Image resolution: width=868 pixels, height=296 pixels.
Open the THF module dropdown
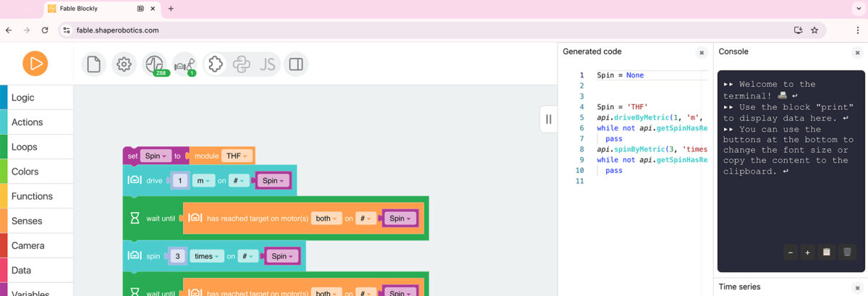pos(237,156)
